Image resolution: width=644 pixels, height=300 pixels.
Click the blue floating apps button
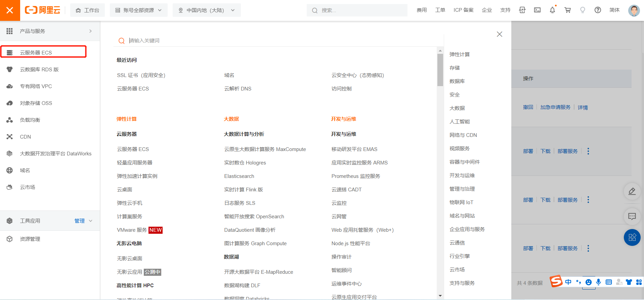(632, 237)
